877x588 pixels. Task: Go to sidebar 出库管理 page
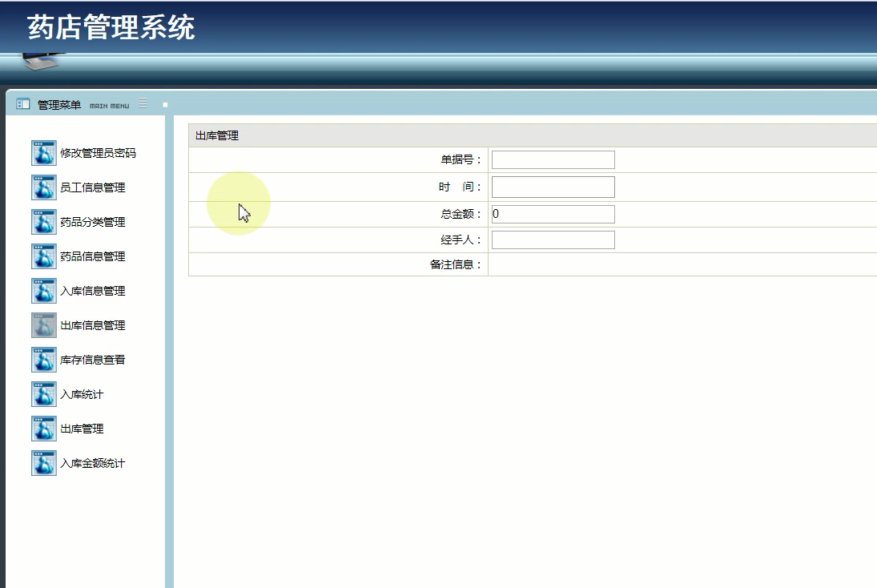click(x=82, y=429)
